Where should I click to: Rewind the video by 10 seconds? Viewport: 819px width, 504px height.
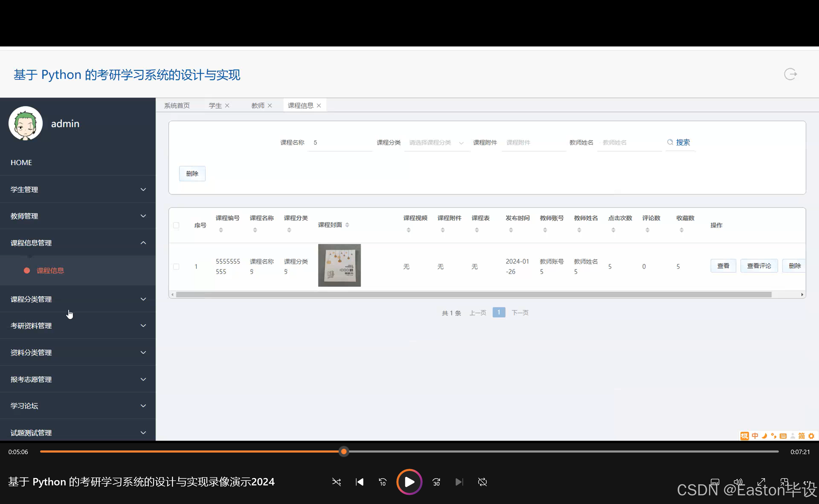383,482
